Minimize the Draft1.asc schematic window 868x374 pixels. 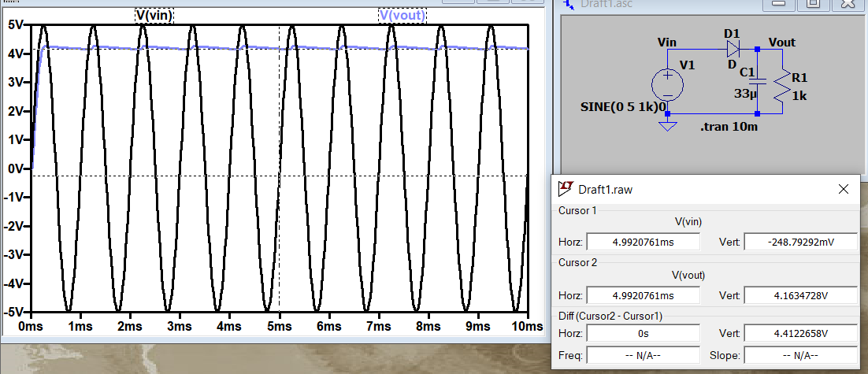click(778, 4)
